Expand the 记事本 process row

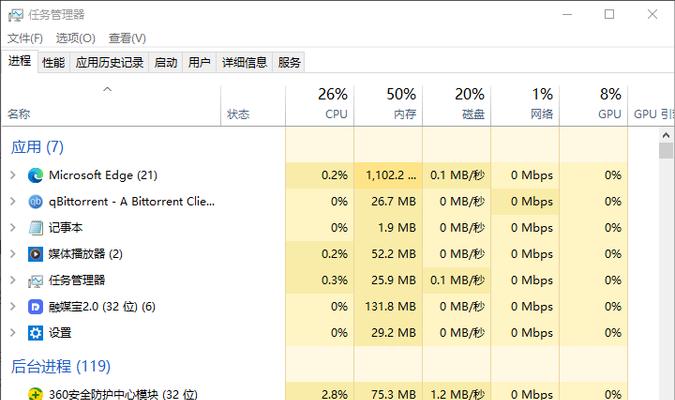[13, 228]
